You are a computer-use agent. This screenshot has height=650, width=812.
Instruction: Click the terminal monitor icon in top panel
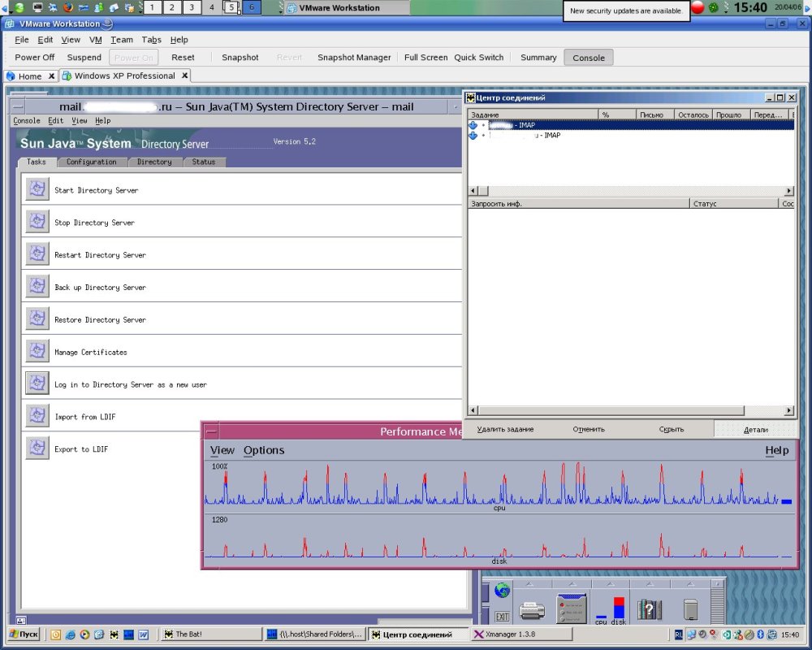(x=37, y=7)
